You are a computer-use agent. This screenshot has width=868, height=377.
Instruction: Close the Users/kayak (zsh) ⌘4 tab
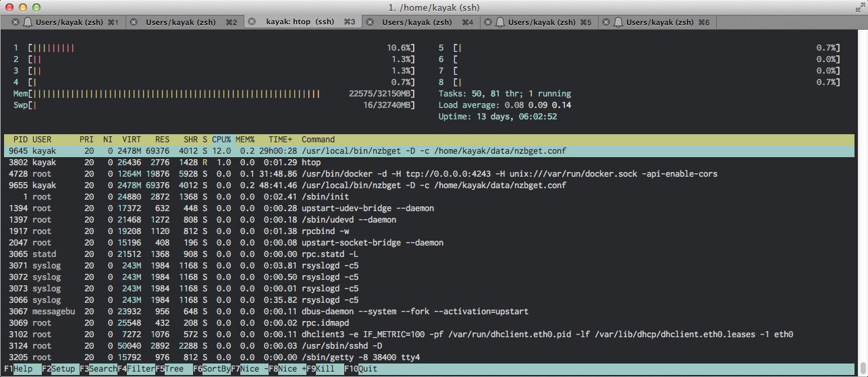pyautogui.click(x=369, y=22)
